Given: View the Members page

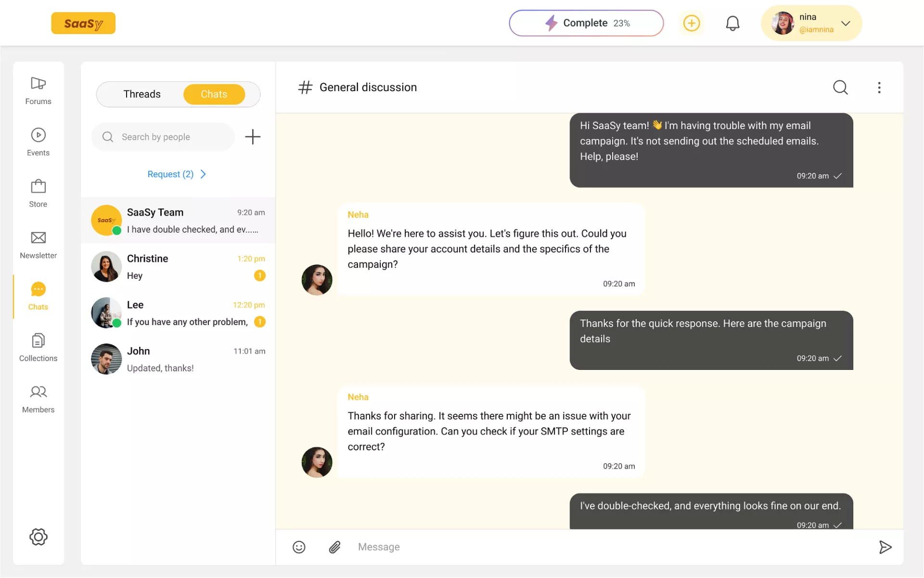Looking at the screenshot, I should pos(38,399).
